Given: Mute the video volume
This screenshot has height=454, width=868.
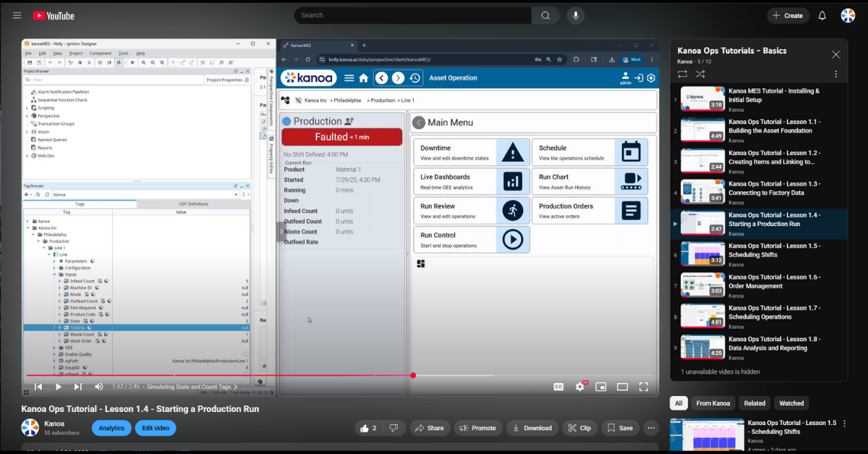Looking at the screenshot, I should pyautogui.click(x=99, y=387).
